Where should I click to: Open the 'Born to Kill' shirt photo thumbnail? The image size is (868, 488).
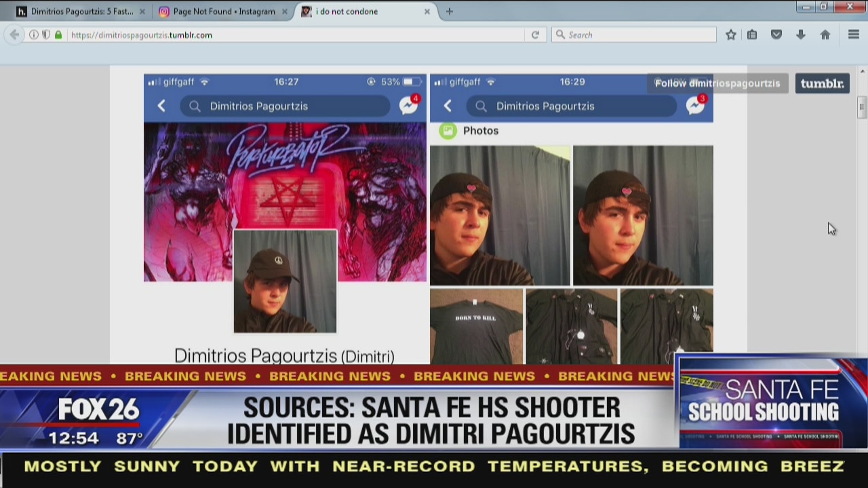point(476,326)
